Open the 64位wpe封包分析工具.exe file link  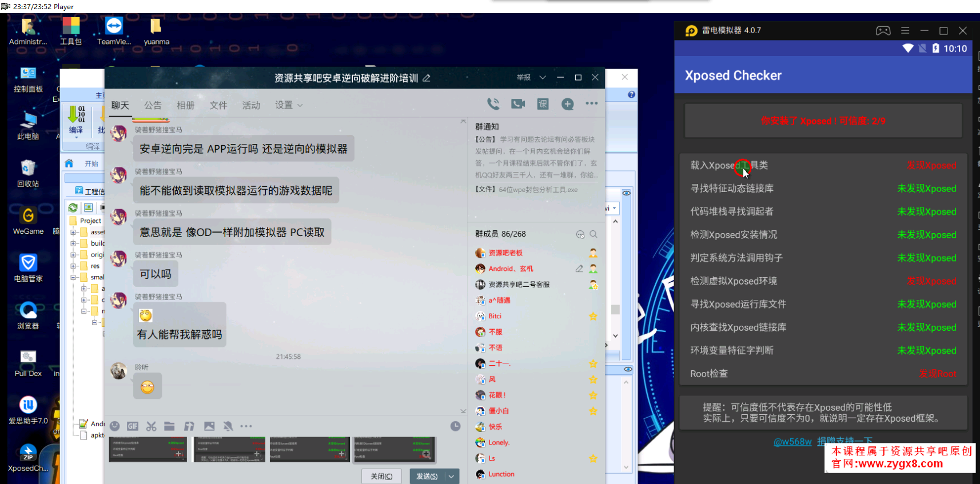pos(537,190)
